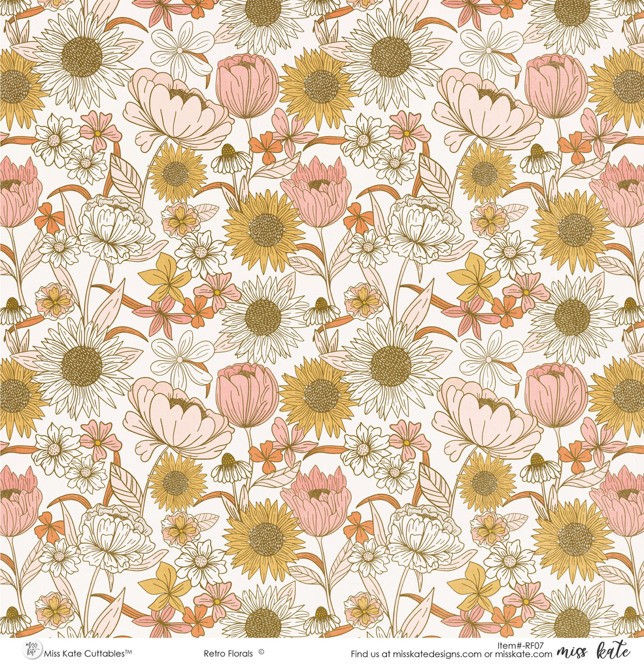Select the "Retro Florals" pattern title
Viewport: 644px width, 670px height.
tap(228, 653)
